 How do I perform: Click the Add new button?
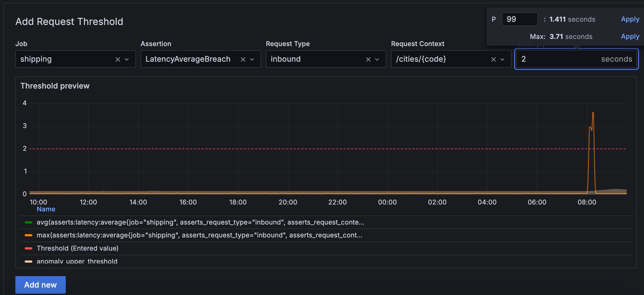pyautogui.click(x=40, y=285)
